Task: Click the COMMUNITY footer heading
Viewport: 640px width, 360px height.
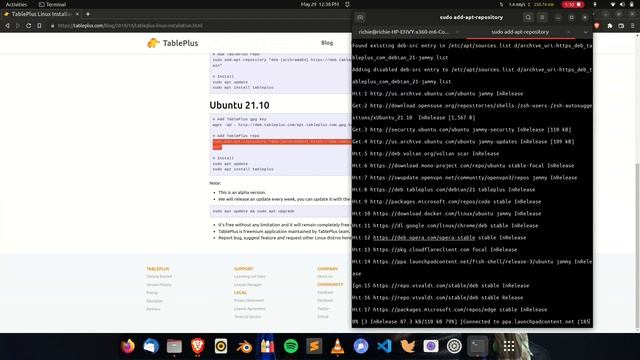Action: [x=330, y=284]
